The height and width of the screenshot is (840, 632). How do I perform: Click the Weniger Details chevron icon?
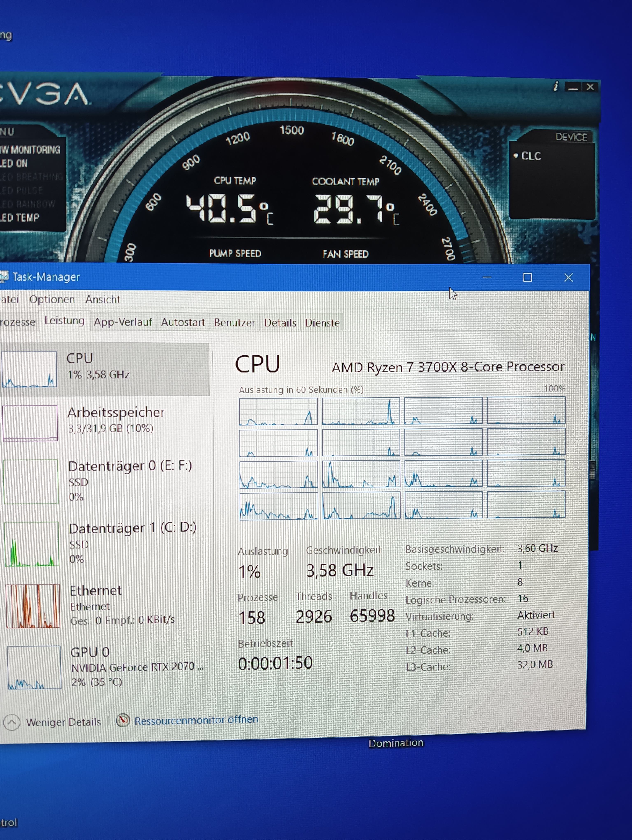click(x=12, y=723)
